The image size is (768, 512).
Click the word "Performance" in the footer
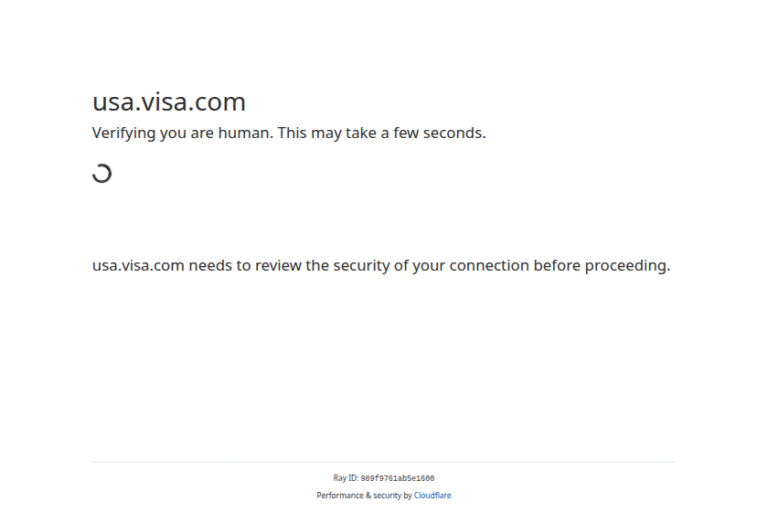338,495
